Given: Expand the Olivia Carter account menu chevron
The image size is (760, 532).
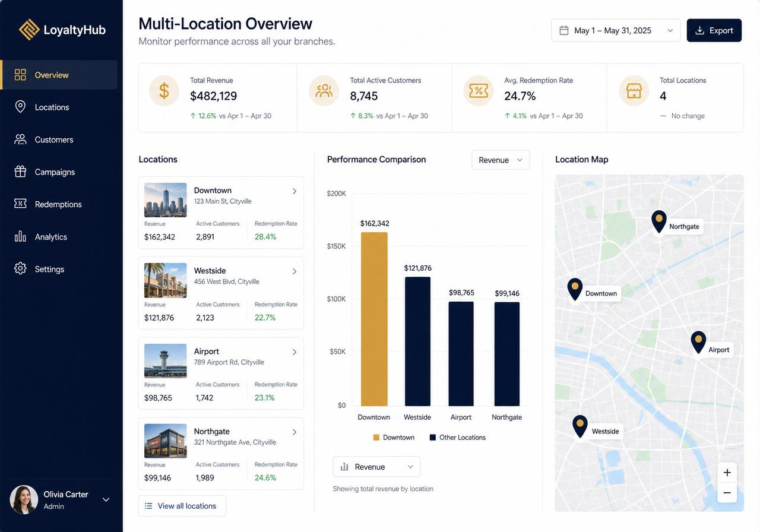Looking at the screenshot, I should pyautogui.click(x=106, y=499).
